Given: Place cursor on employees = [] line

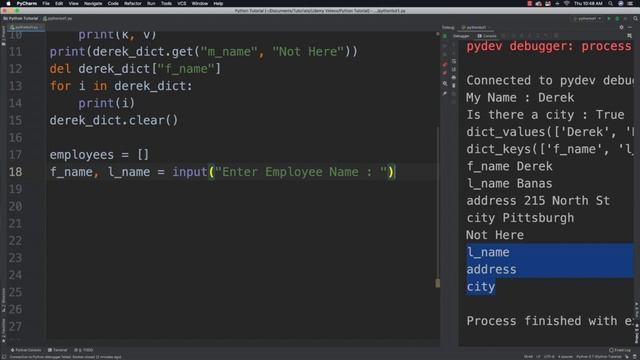Looking at the screenshot, I should [x=99, y=155].
